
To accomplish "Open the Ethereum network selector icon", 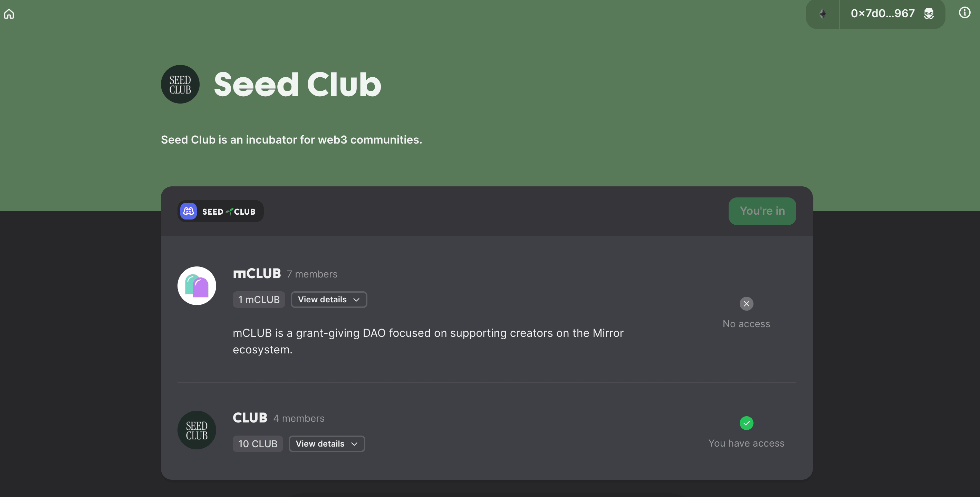I will [823, 14].
